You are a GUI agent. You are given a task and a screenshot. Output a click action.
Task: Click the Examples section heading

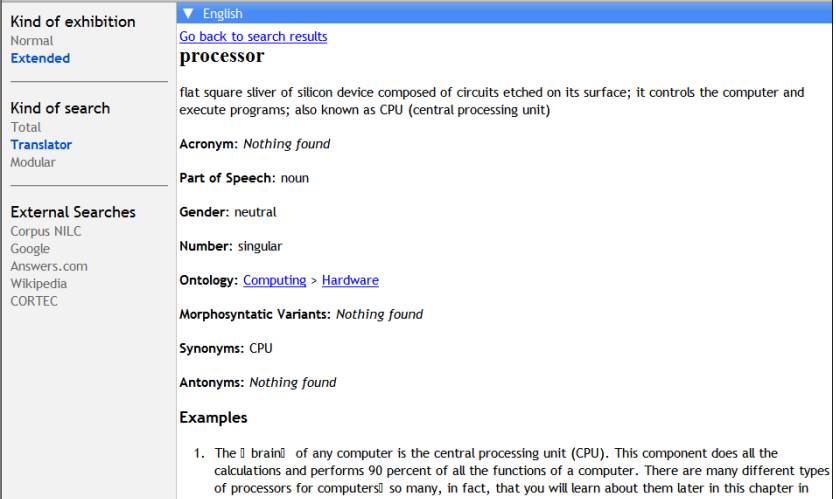tap(213, 417)
